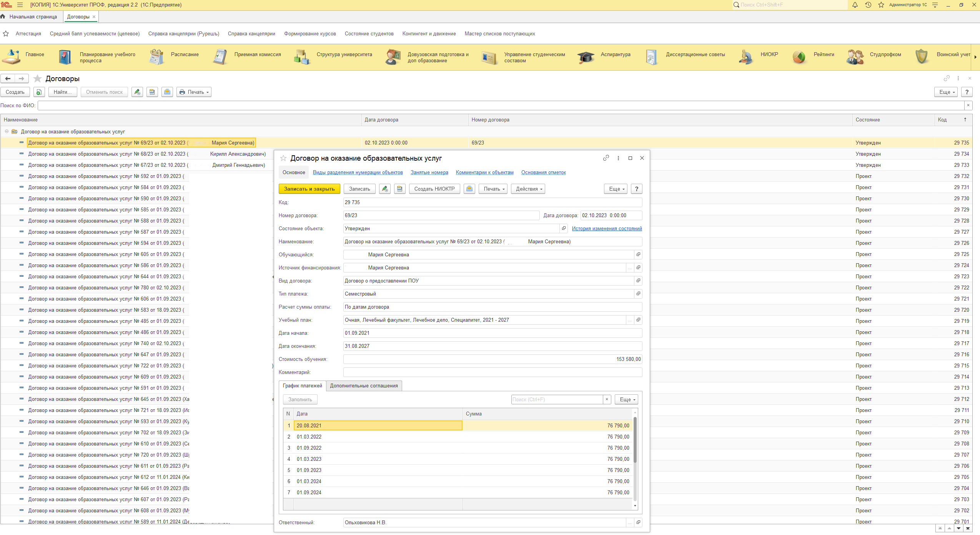Click the notifications bell icon

[x=855, y=5]
